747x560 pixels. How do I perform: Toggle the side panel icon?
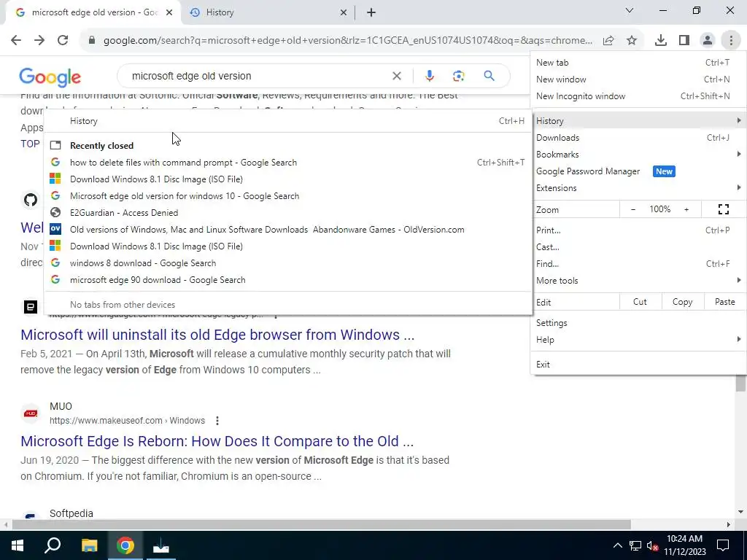tap(684, 41)
